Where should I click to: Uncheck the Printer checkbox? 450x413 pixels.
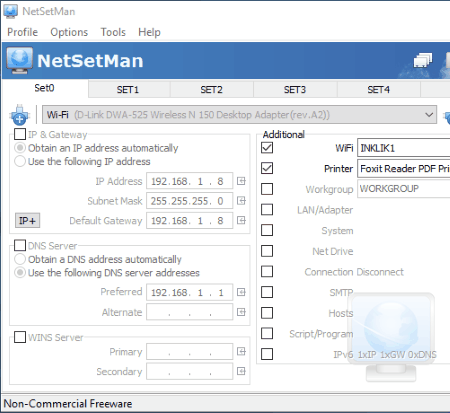267,168
